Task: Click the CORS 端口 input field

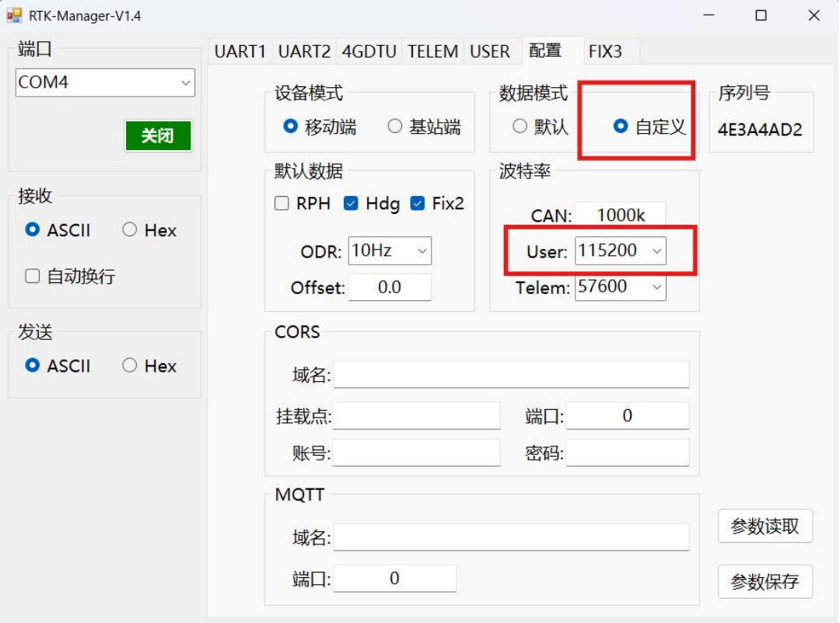Action: (628, 415)
